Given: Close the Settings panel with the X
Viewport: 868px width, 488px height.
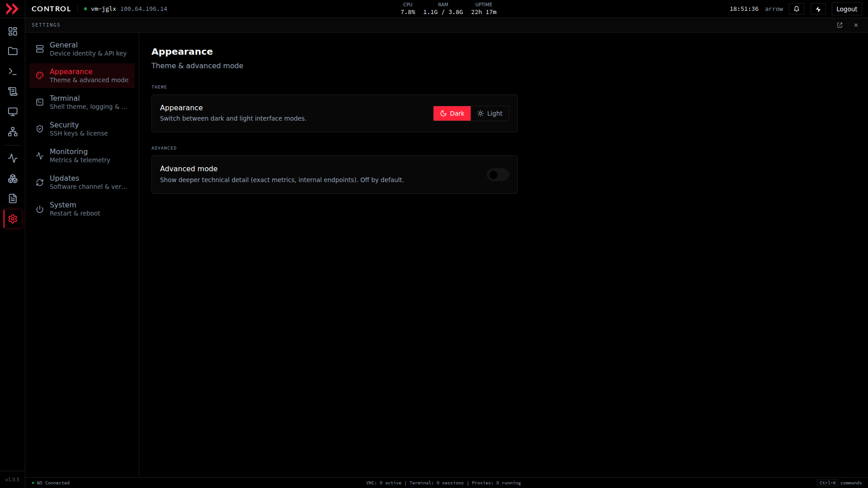Looking at the screenshot, I should pyautogui.click(x=856, y=25).
